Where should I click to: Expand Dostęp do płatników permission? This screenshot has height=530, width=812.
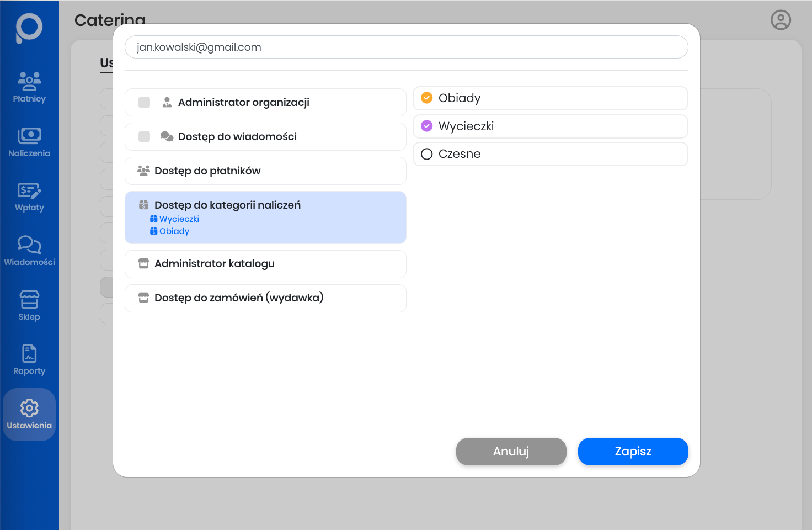pyautogui.click(x=265, y=171)
